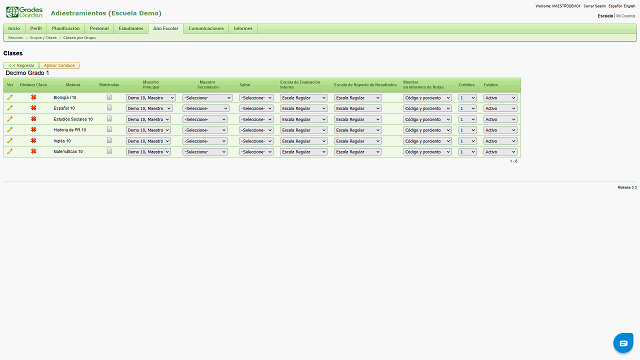Click the Cerrar Sesión link
The image size is (640, 360).
coord(595,6)
